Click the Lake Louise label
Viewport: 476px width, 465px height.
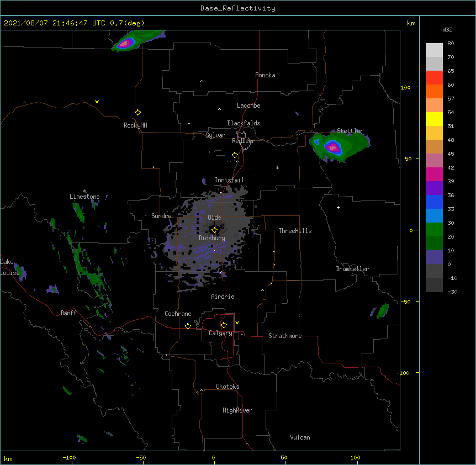[10, 267]
